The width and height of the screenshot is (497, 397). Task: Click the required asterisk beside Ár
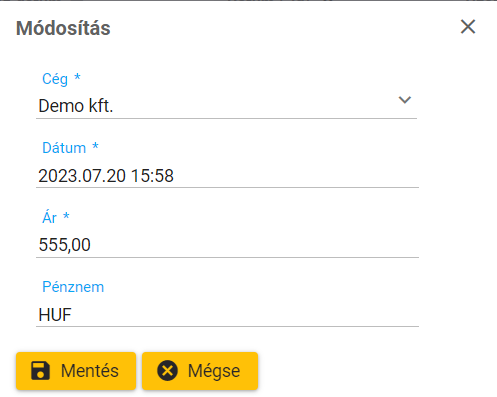66,216
